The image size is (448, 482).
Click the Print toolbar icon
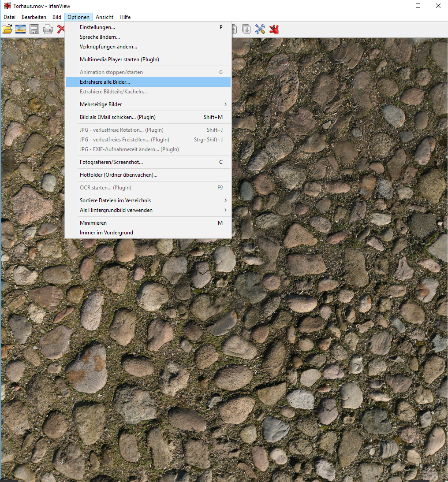tap(48, 30)
